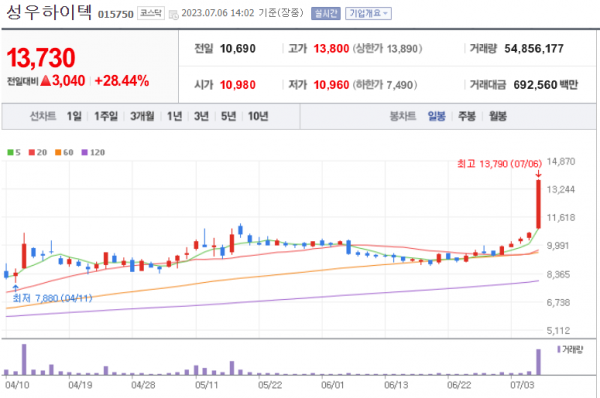Click the 실시간 realtime button

pyautogui.click(x=326, y=13)
